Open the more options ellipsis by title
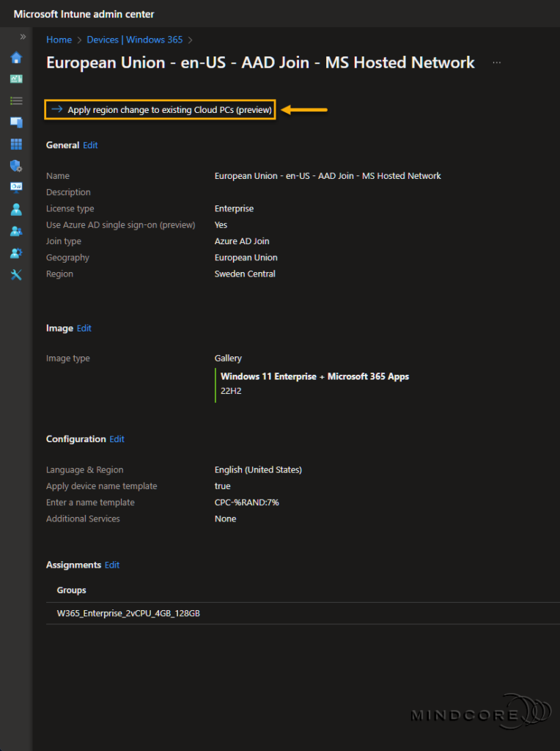This screenshot has height=751, width=560. click(x=497, y=63)
